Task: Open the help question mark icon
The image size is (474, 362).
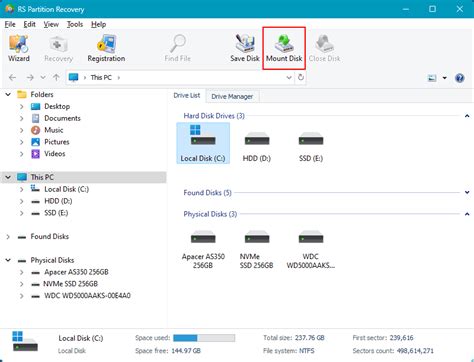Action: point(459,78)
